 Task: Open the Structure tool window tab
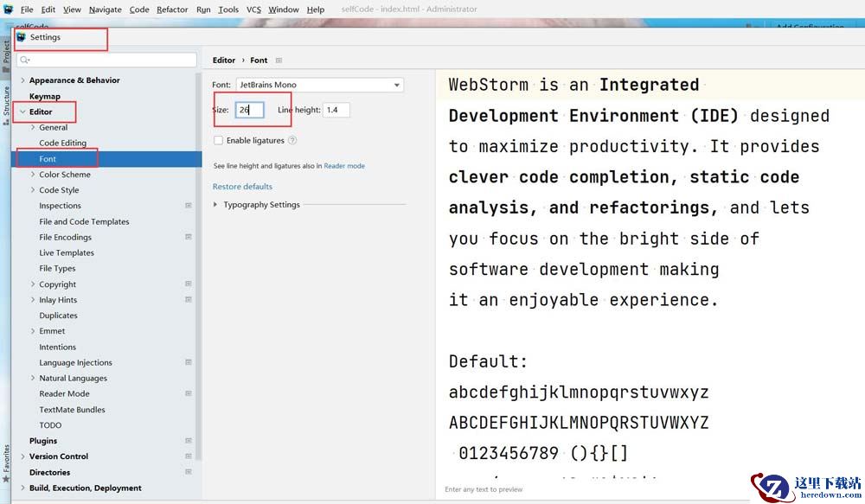(x=5, y=105)
